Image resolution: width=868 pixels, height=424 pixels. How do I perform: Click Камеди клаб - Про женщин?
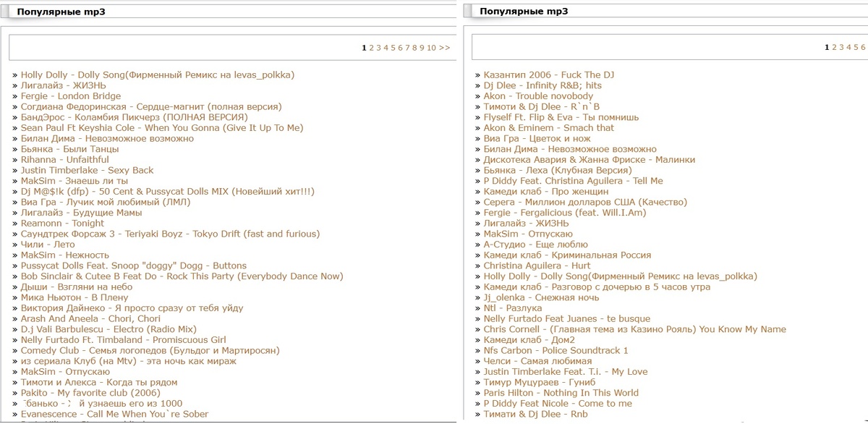pos(546,192)
